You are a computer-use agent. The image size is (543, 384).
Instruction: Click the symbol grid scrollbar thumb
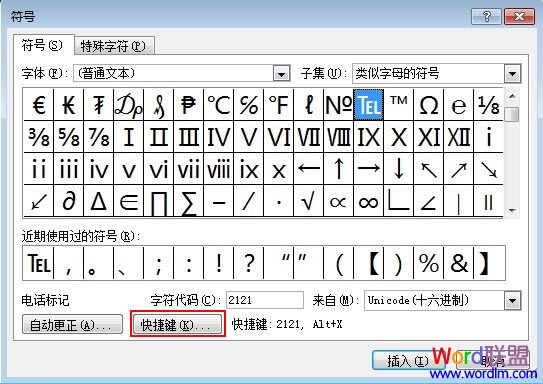coord(512,115)
